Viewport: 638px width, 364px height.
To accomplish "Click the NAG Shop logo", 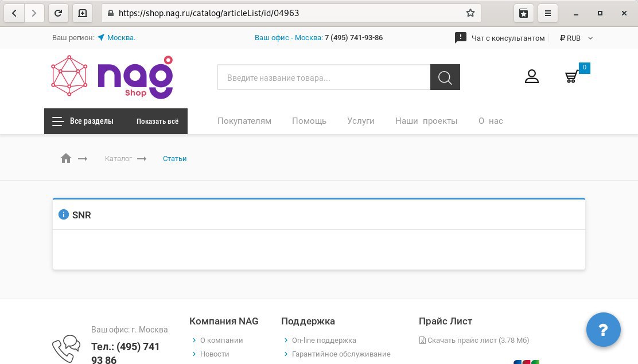I will (x=112, y=77).
